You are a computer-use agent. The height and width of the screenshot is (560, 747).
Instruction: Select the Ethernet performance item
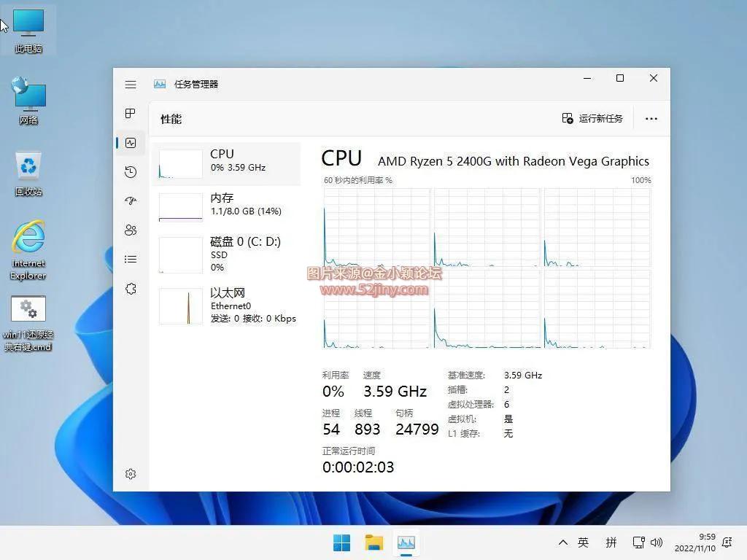226,304
